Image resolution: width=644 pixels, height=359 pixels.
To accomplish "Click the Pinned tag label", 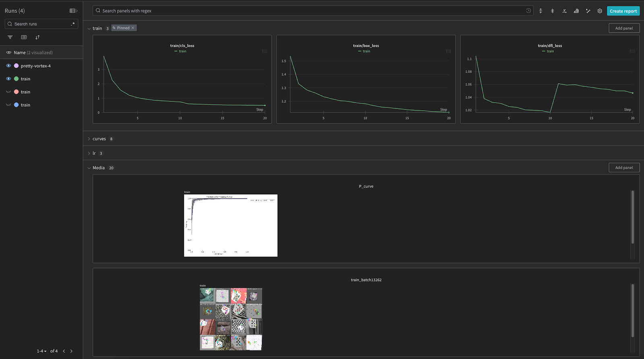I will coord(123,28).
